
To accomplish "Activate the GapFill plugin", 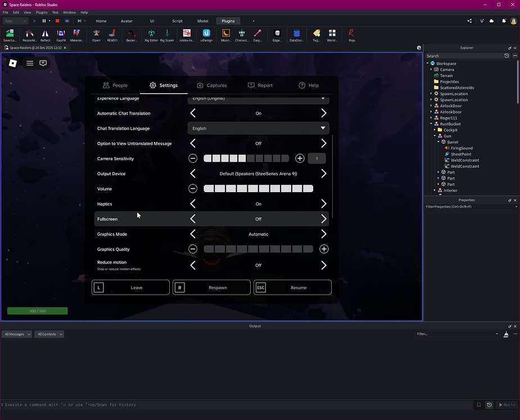I will [x=61, y=35].
